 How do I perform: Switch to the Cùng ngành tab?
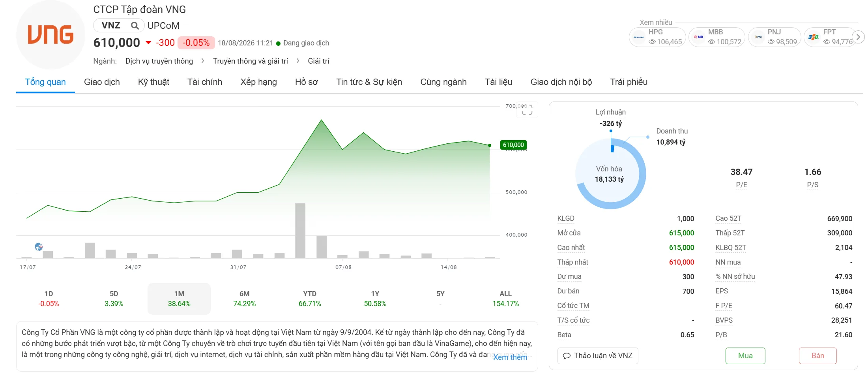pos(443,82)
